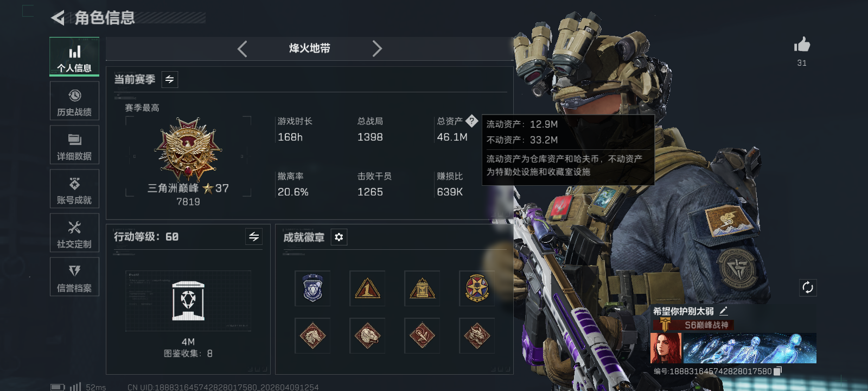This screenshot has height=391, width=868.
Task: Copy the player ID number icon
Action: point(777,371)
